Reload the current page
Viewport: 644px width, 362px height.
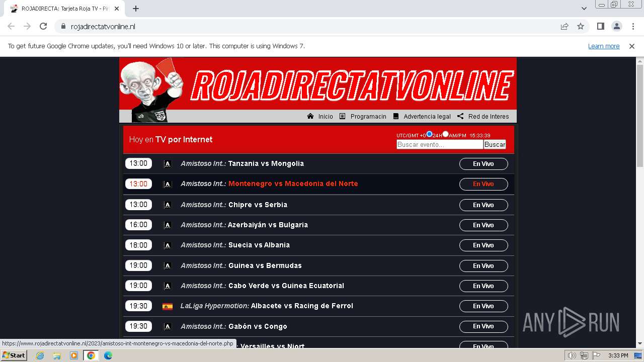pyautogui.click(x=43, y=27)
